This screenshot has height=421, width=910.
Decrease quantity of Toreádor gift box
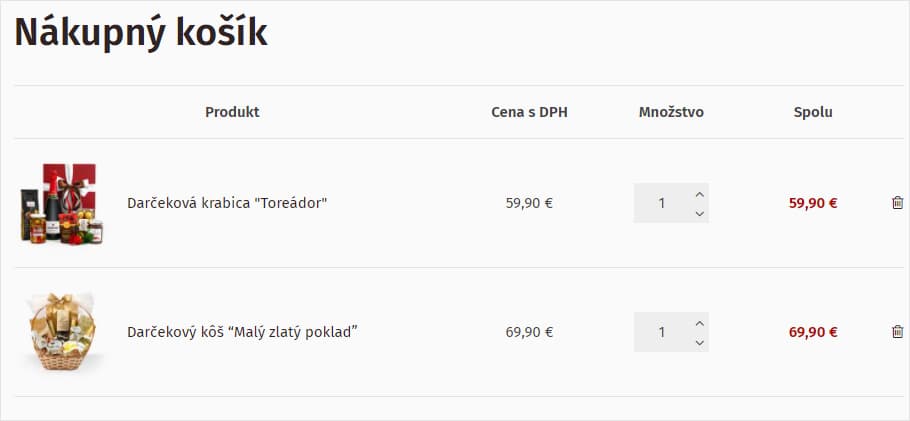[699, 214]
